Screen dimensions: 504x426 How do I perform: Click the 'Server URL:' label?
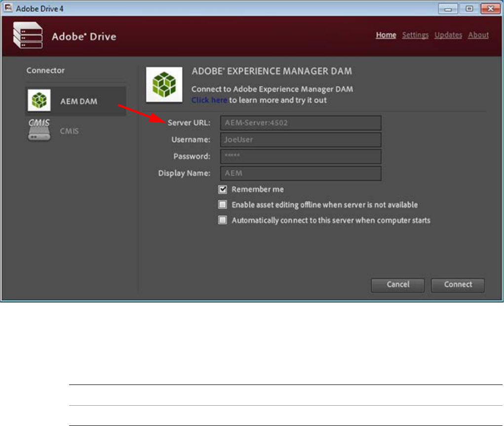(x=189, y=123)
